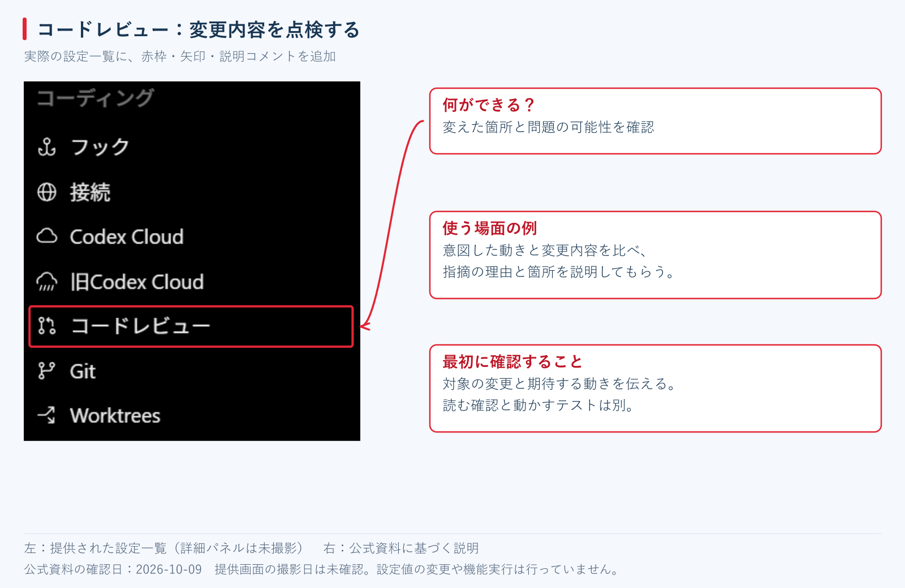Click the rain cloud icon for 旧Codex Cloud
The image size is (905, 588).
tap(47, 282)
